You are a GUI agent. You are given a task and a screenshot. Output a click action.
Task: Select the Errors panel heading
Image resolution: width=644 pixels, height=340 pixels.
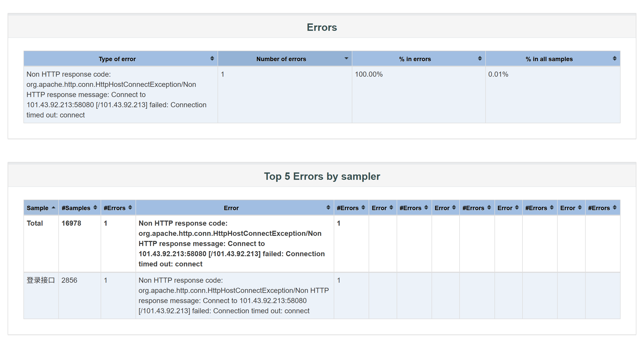(x=321, y=27)
